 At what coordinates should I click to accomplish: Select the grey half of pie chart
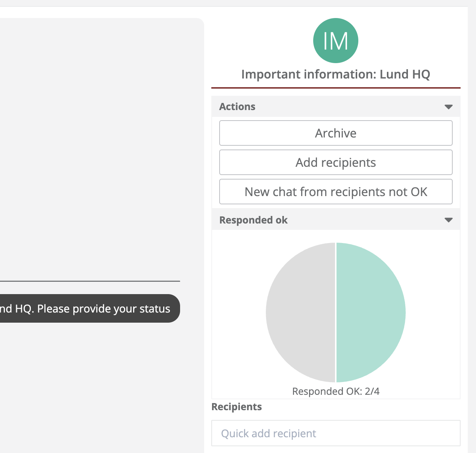coord(301,312)
